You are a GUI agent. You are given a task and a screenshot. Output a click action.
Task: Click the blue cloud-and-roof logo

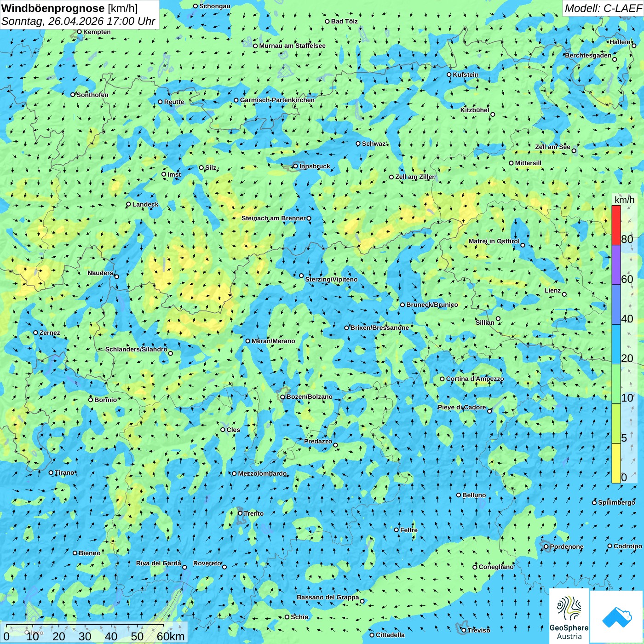pyautogui.click(x=616, y=617)
